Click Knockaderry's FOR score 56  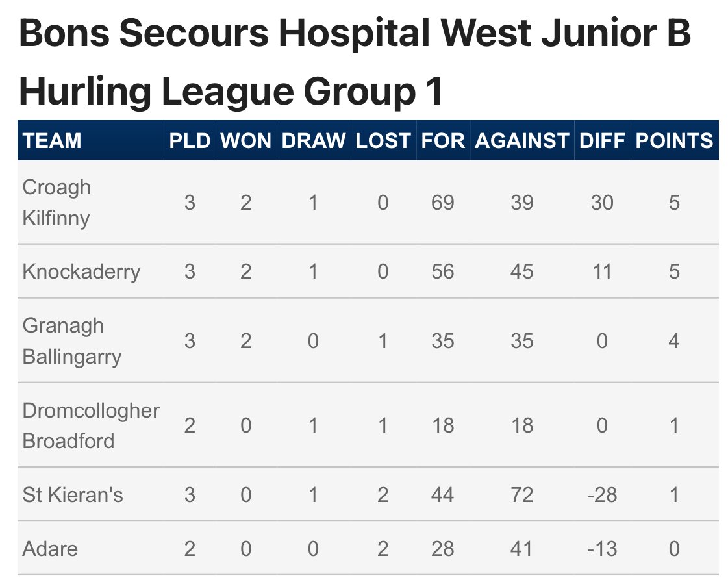click(x=443, y=271)
